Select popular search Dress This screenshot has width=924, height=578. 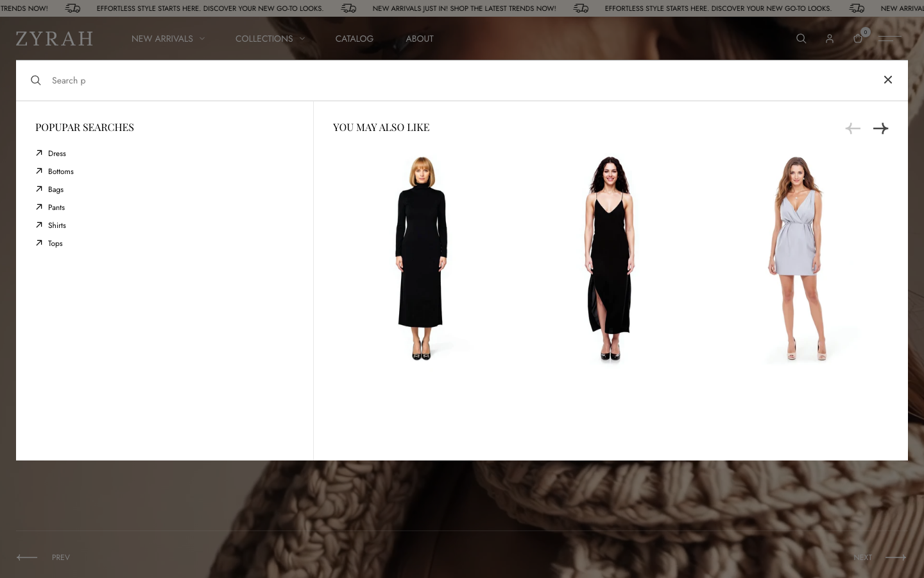[x=57, y=153]
